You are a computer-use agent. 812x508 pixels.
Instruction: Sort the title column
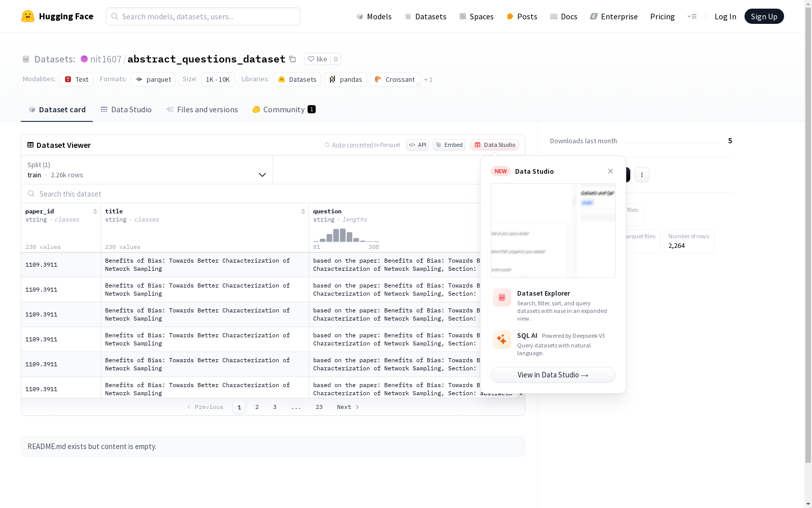[303, 211]
